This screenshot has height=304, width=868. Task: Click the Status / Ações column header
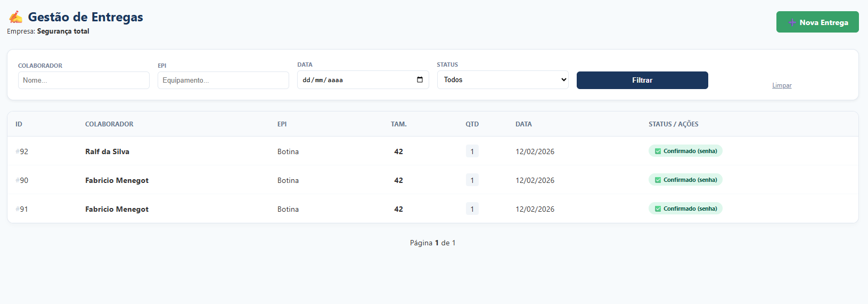coord(673,124)
